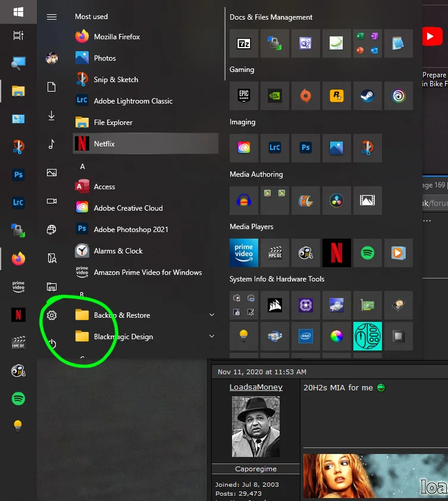Screen dimensions: 448x501
Task: Launch the Audacity headphones tile
Action: coord(244,201)
